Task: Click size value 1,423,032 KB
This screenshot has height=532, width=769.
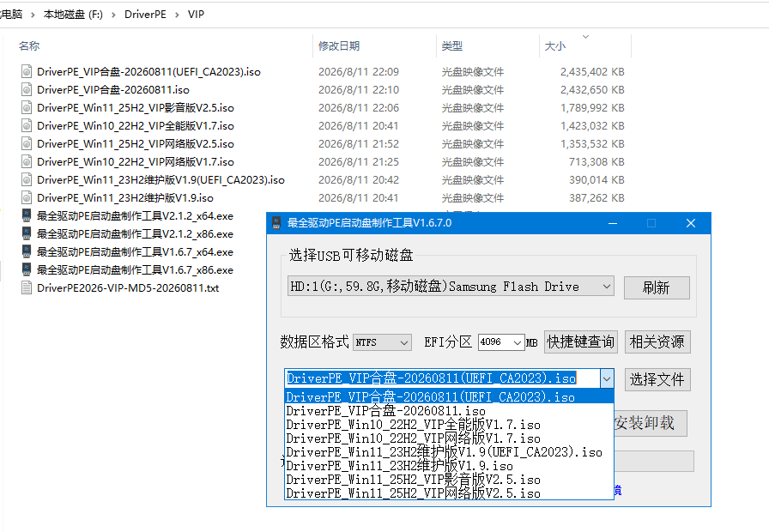Action: tap(592, 126)
